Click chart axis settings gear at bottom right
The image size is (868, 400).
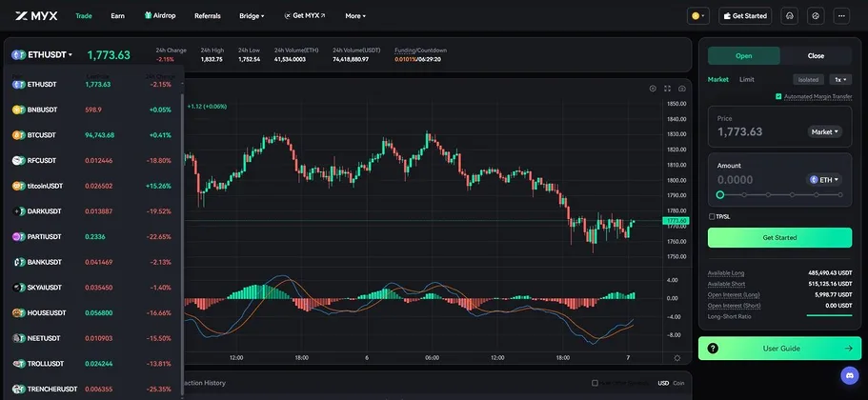(677, 358)
